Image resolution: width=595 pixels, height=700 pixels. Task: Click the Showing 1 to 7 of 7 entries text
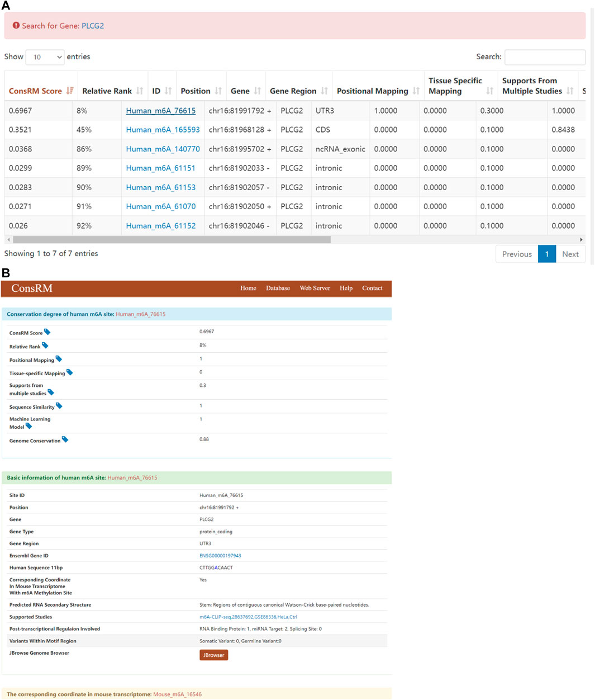pos(51,254)
